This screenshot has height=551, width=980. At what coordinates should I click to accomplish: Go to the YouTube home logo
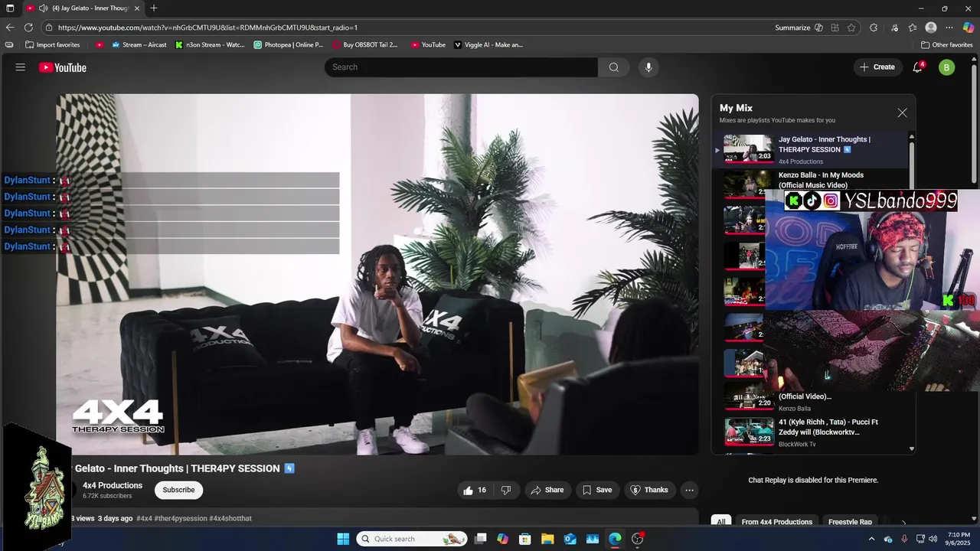coord(63,67)
